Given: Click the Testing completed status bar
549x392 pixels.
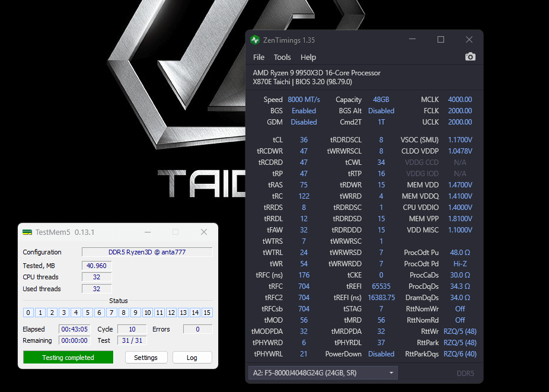Looking at the screenshot, I should tap(68, 358).
